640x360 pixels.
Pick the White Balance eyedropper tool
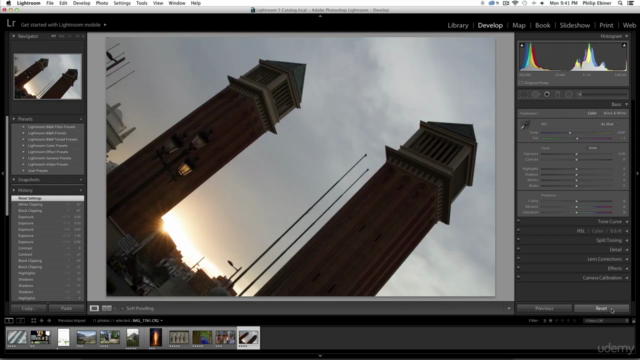click(x=525, y=125)
